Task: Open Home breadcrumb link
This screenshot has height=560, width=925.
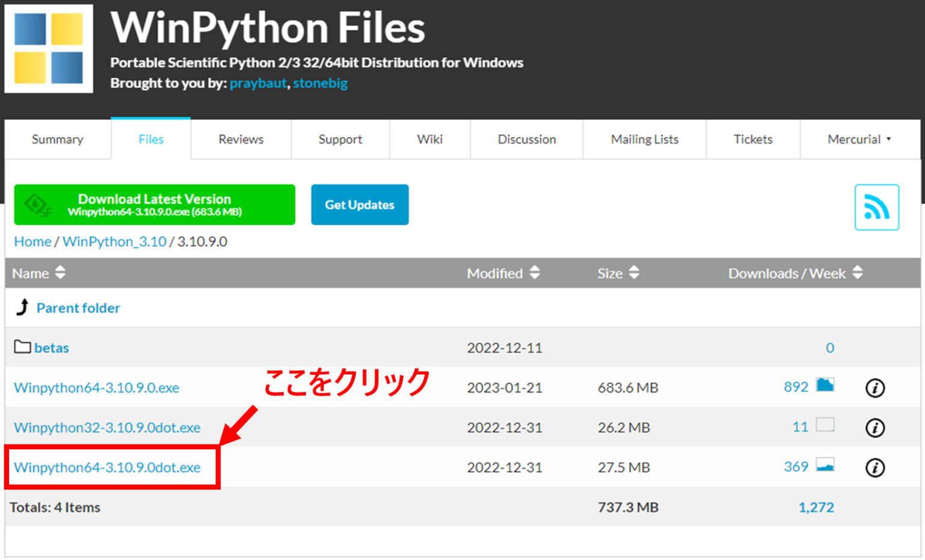Action: [x=32, y=241]
